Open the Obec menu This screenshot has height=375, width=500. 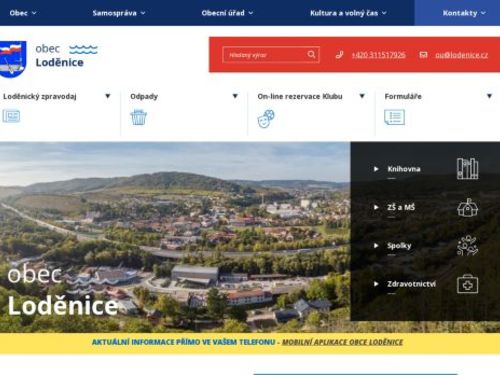(19, 13)
